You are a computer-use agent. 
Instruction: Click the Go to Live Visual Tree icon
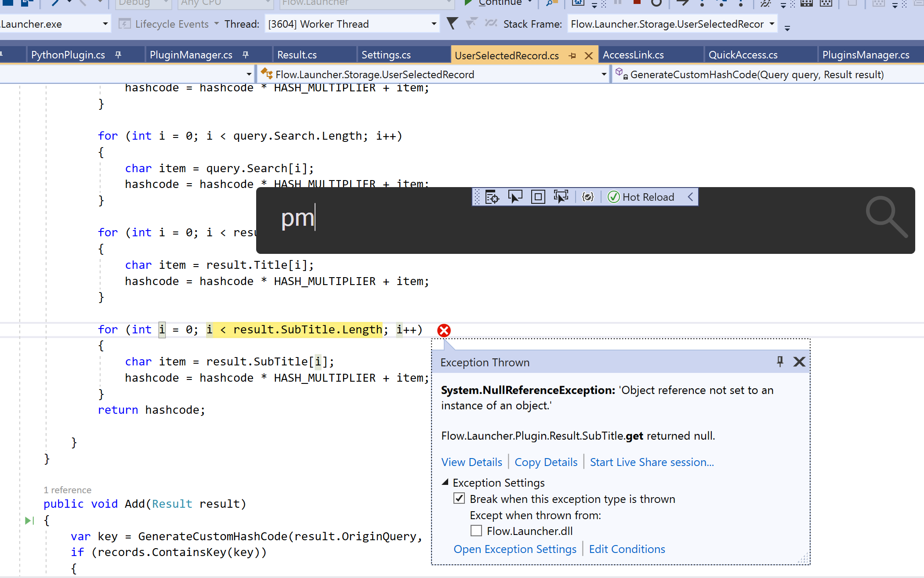(x=492, y=197)
